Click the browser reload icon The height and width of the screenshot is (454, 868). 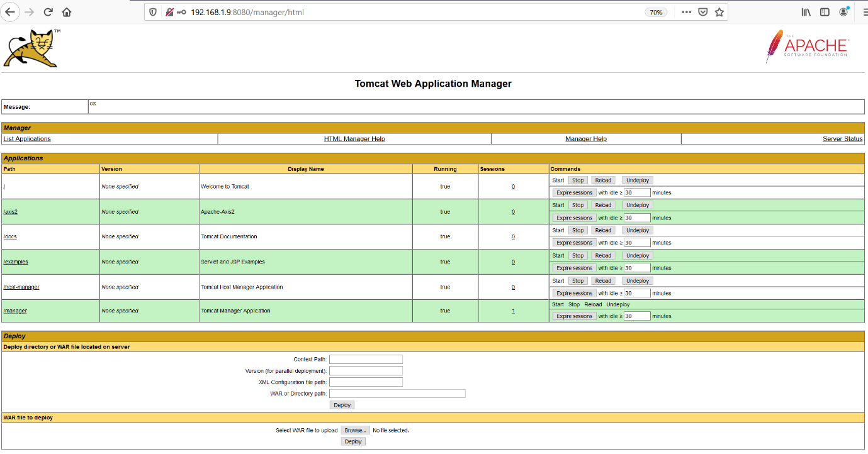click(48, 12)
